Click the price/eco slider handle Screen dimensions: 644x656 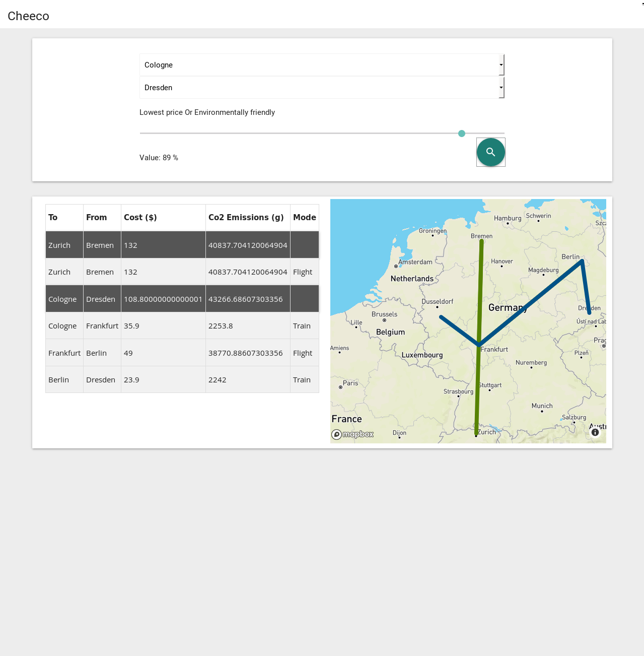pyautogui.click(x=462, y=134)
